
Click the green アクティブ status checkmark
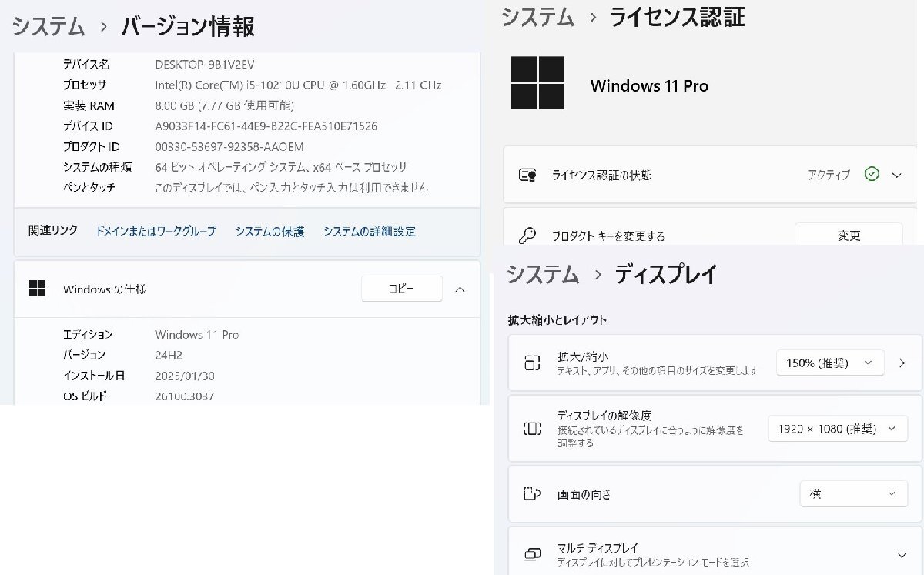[x=871, y=175]
